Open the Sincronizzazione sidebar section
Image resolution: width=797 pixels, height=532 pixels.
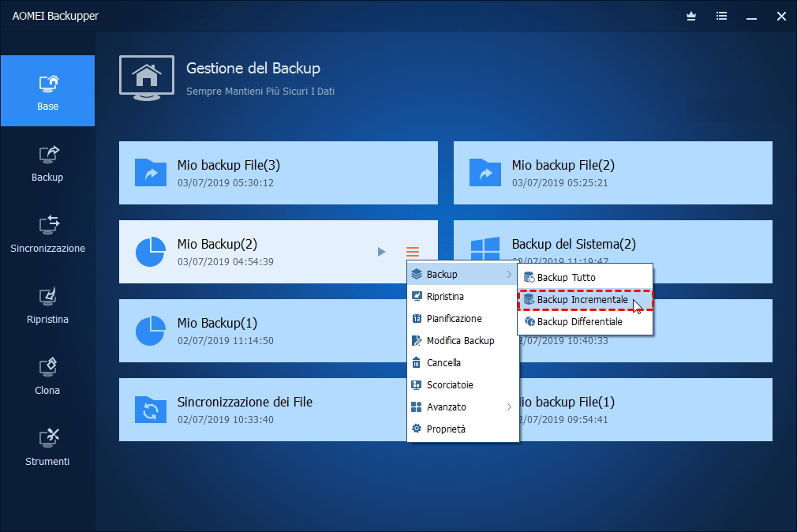48,234
